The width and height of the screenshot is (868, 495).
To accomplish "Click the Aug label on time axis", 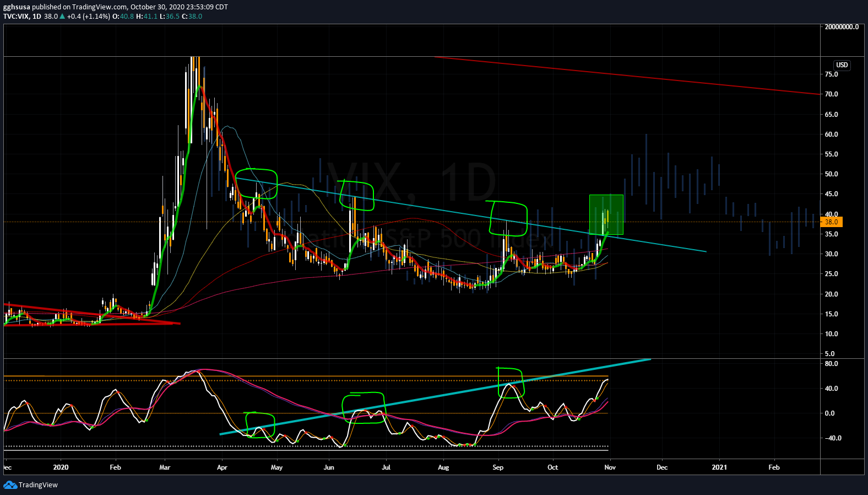I will click(443, 467).
